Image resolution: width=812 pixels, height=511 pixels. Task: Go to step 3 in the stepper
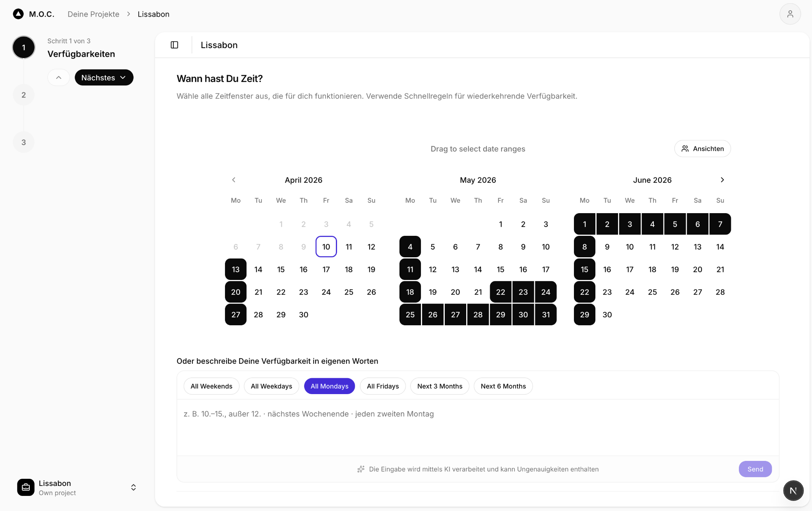pos(23,142)
